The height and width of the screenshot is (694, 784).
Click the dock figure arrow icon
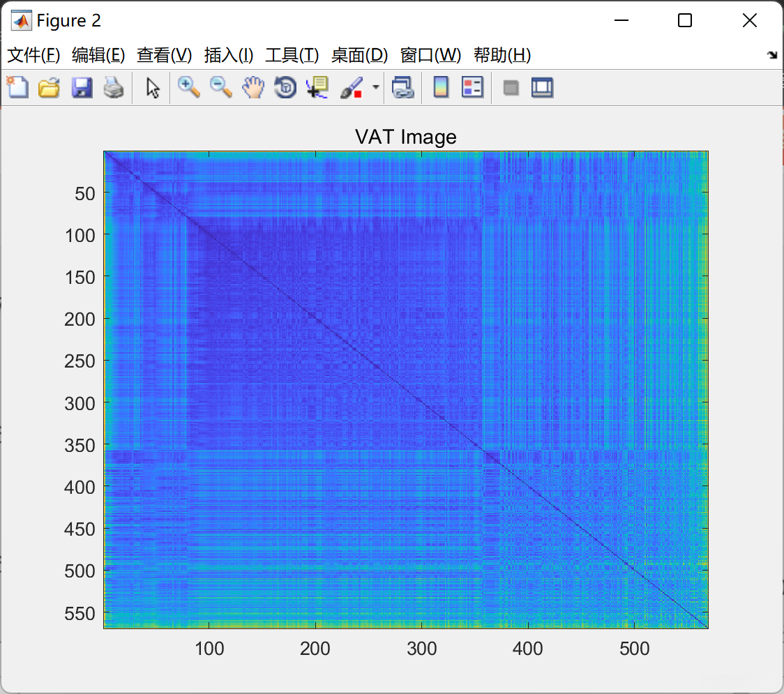pos(772,55)
